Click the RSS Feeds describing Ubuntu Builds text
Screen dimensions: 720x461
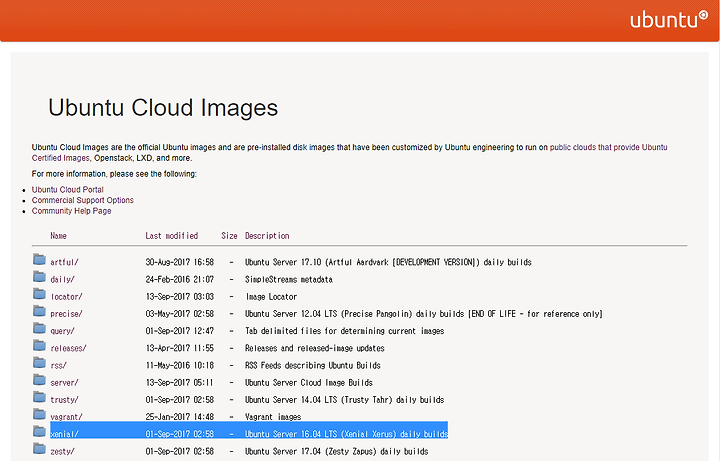coord(313,365)
